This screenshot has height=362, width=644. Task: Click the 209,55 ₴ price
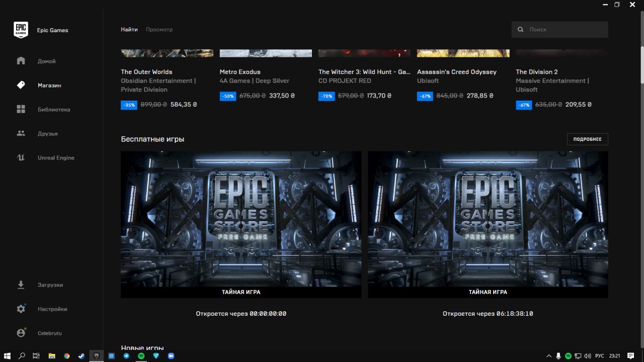click(x=579, y=105)
